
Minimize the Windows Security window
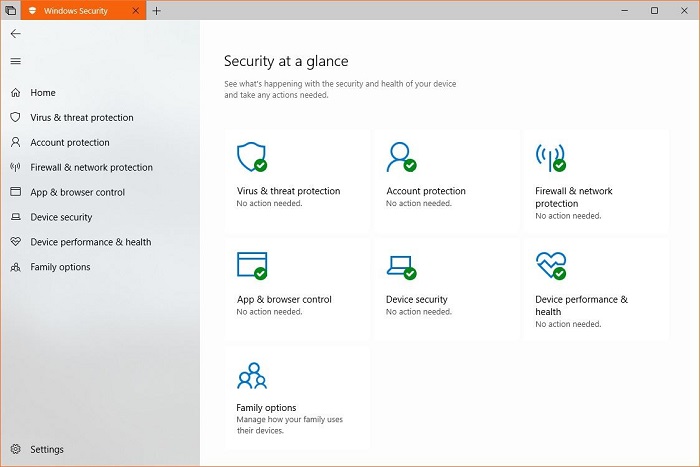point(625,10)
